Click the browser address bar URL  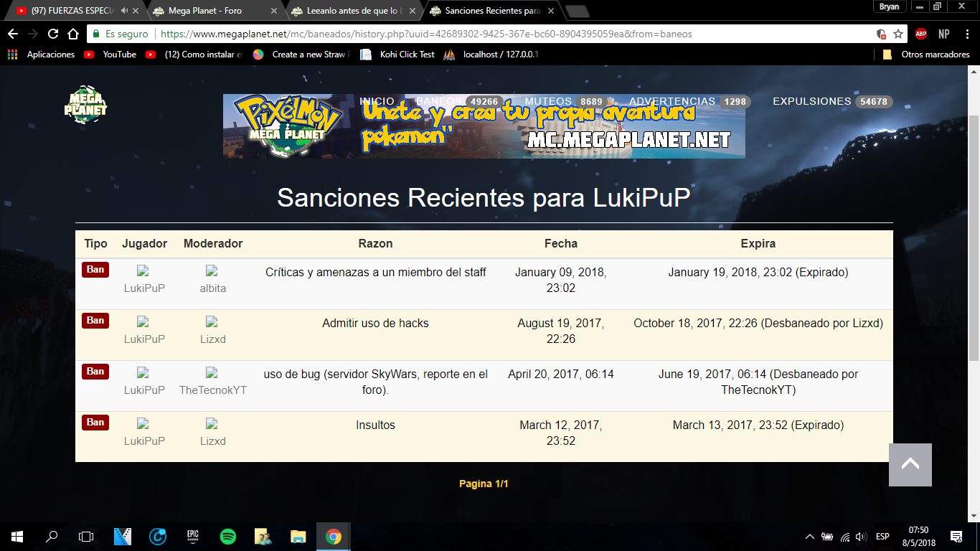pyautogui.click(x=426, y=34)
